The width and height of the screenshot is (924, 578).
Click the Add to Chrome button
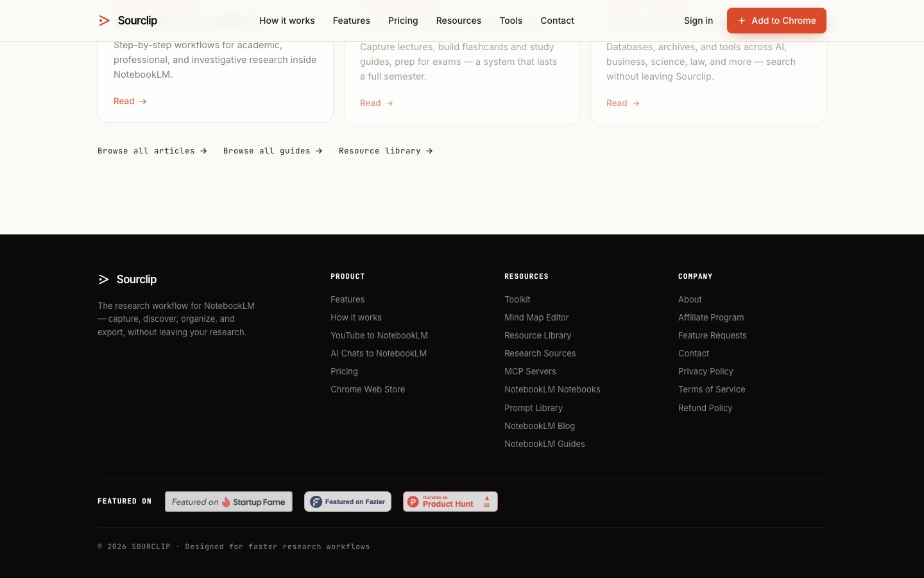tap(776, 21)
